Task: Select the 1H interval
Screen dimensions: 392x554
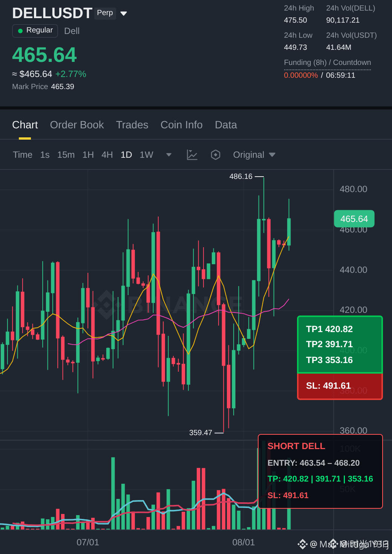Action: click(88, 155)
